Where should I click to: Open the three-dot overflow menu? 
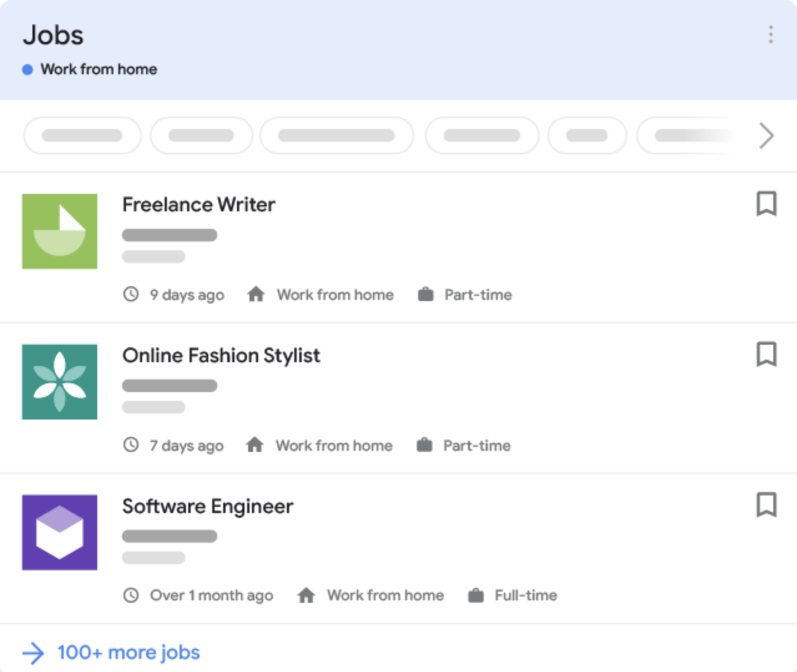tap(771, 36)
